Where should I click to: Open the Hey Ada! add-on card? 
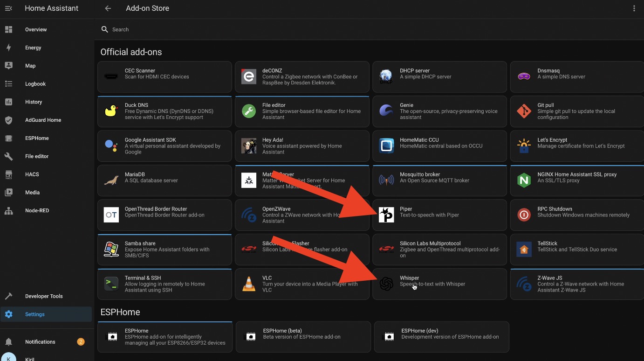click(302, 146)
